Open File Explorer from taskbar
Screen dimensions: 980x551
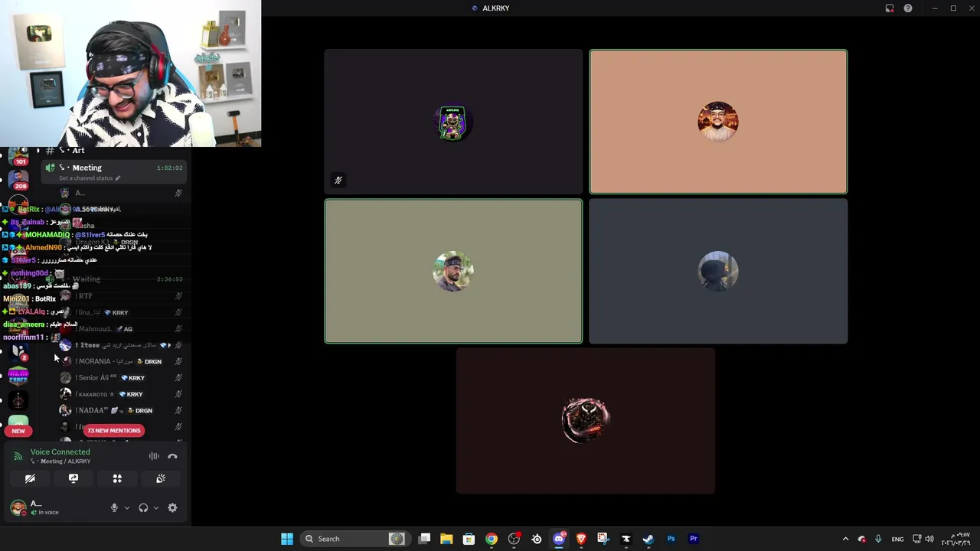click(446, 539)
